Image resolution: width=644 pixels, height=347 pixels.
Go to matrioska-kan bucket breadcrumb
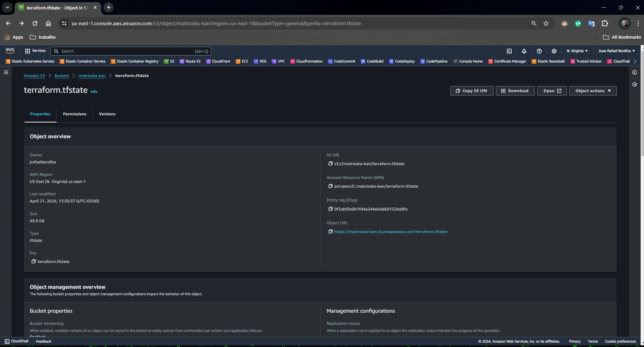92,76
